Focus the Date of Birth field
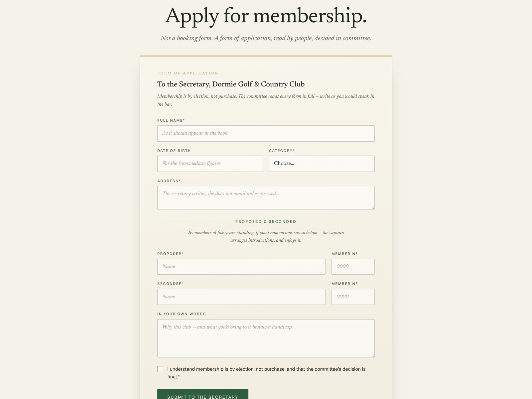This screenshot has height=399, width=532. pyautogui.click(x=210, y=164)
